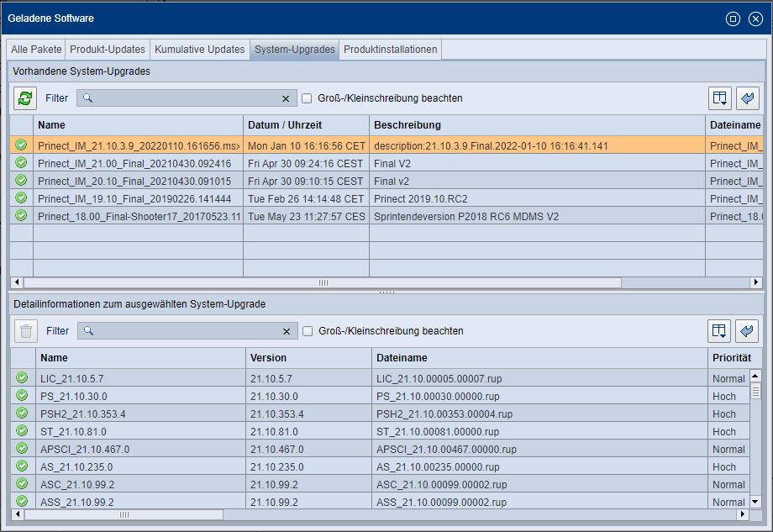Click the magnifier icon in the details filter

[x=88, y=330]
